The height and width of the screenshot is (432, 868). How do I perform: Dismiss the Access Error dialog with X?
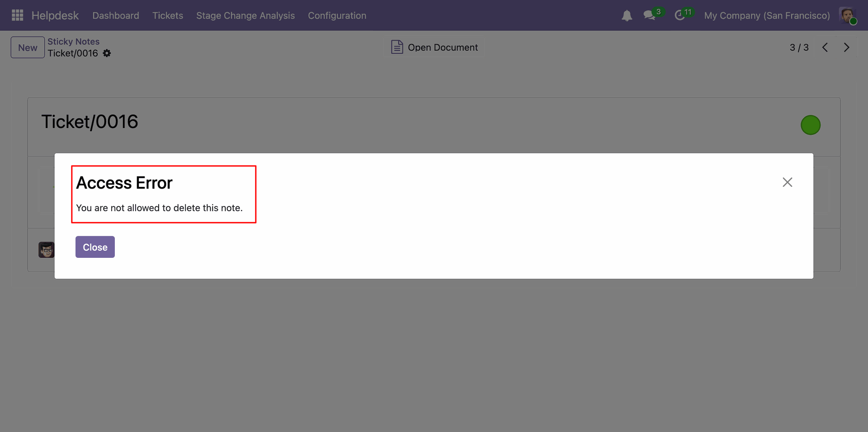click(788, 182)
